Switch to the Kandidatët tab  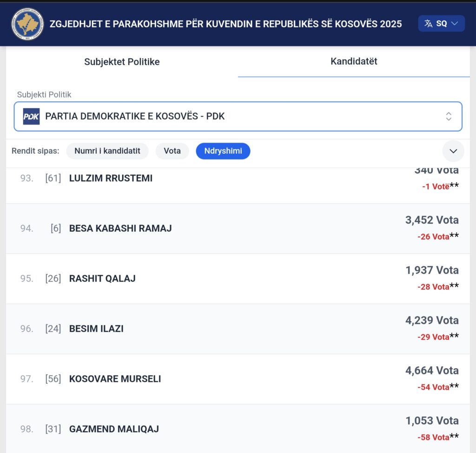[354, 61]
